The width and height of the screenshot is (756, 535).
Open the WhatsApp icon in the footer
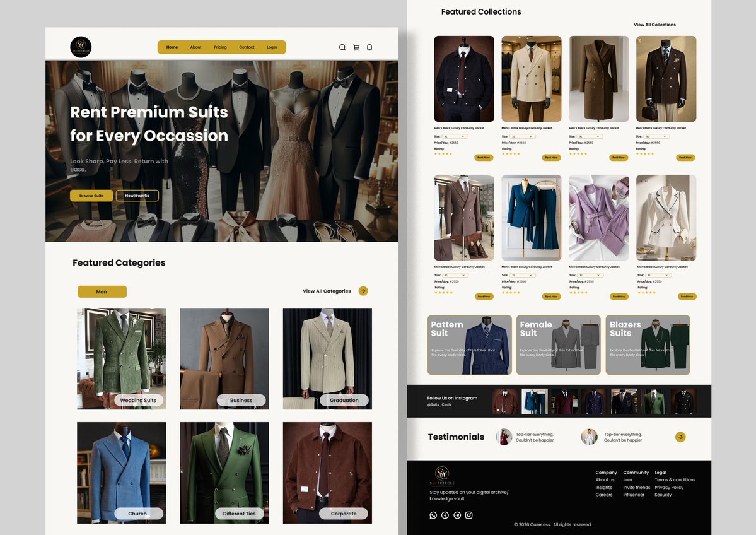click(x=433, y=515)
